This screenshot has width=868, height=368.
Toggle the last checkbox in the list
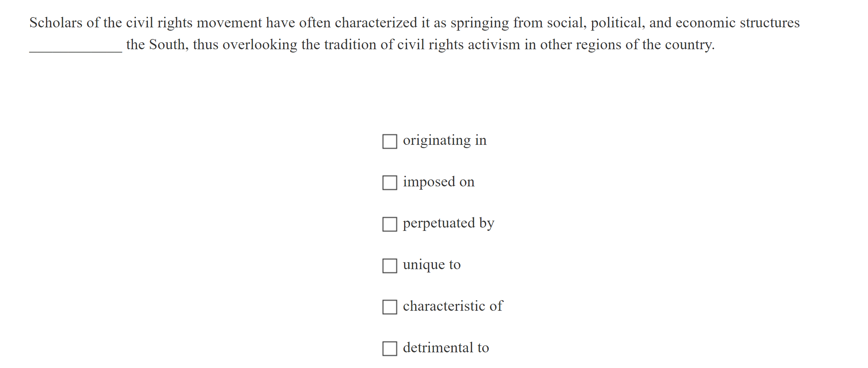click(389, 349)
